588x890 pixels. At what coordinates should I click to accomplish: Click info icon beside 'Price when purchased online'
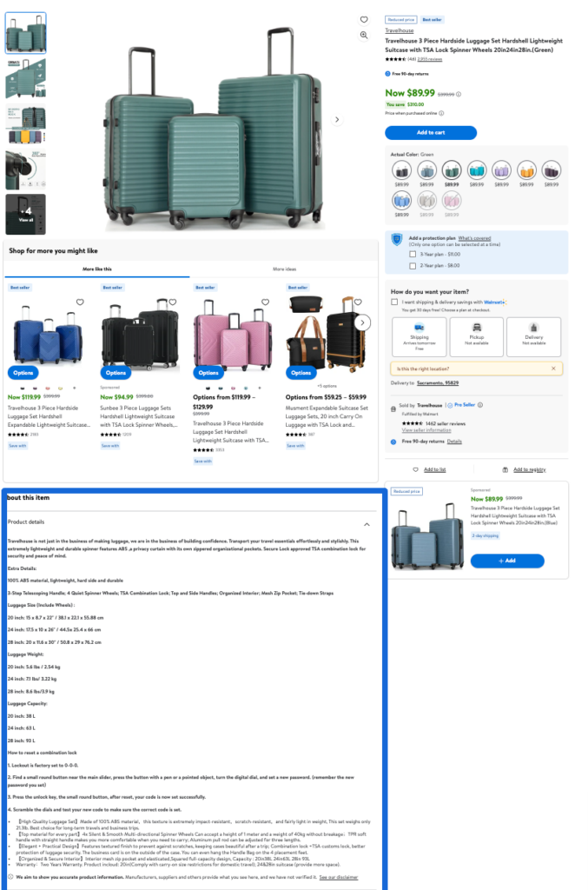point(441,113)
